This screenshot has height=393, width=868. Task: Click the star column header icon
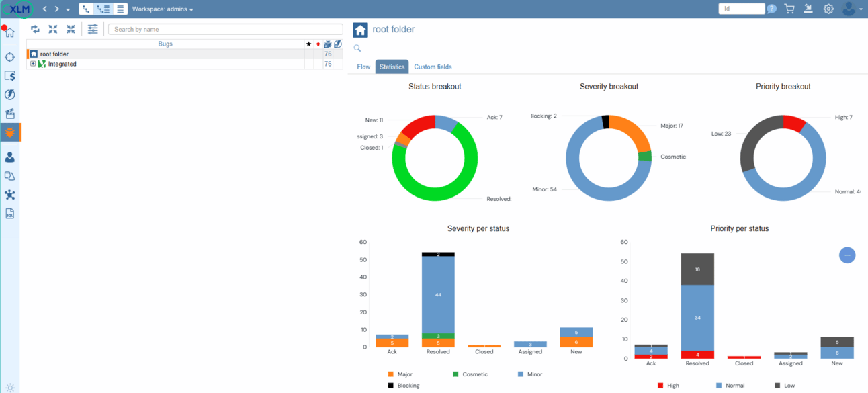coord(309,44)
